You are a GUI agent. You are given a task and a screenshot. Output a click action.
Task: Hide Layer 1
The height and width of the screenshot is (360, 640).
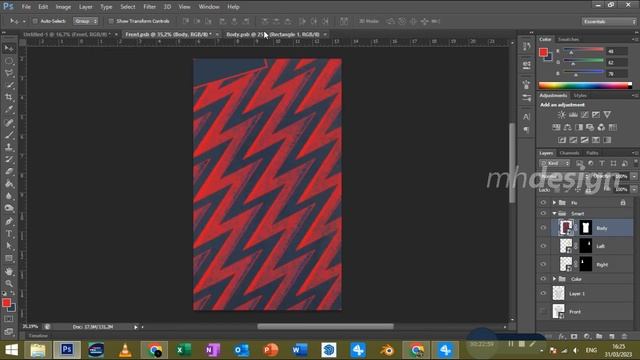[543, 293]
